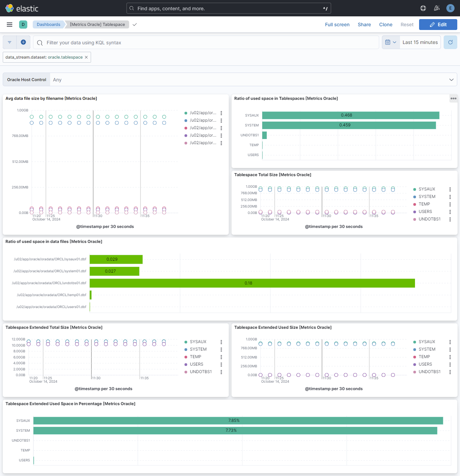Add a filter with plus icon
The height and width of the screenshot is (476, 460).
click(x=23, y=42)
